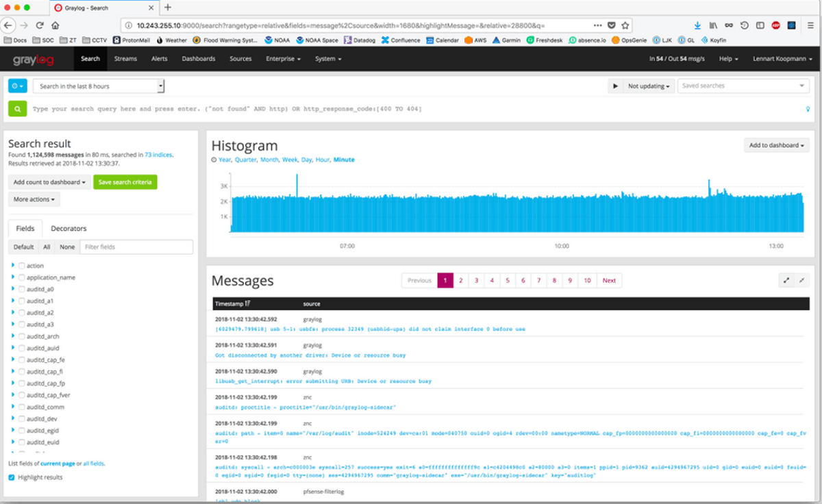822x504 pixels.
Task: Toggle Timestamp sort order in message table
Action: point(233,303)
